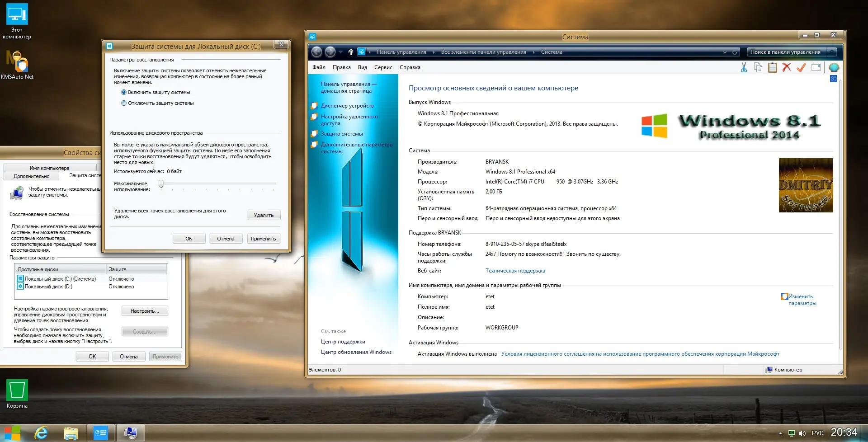Click OK in the disk protection dialog
Image resolution: width=868 pixels, height=442 pixels.
pos(189,239)
